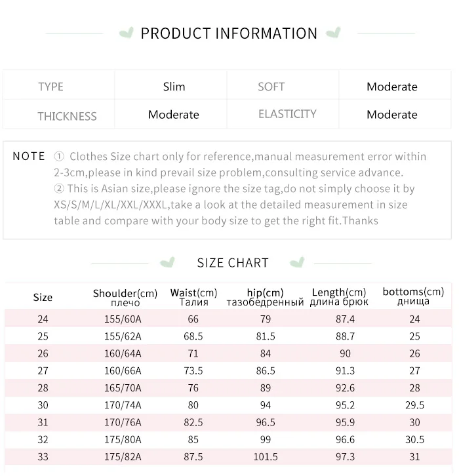
Task: Click the leaf icon right of Size Chart
Action: click(x=297, y=262)
